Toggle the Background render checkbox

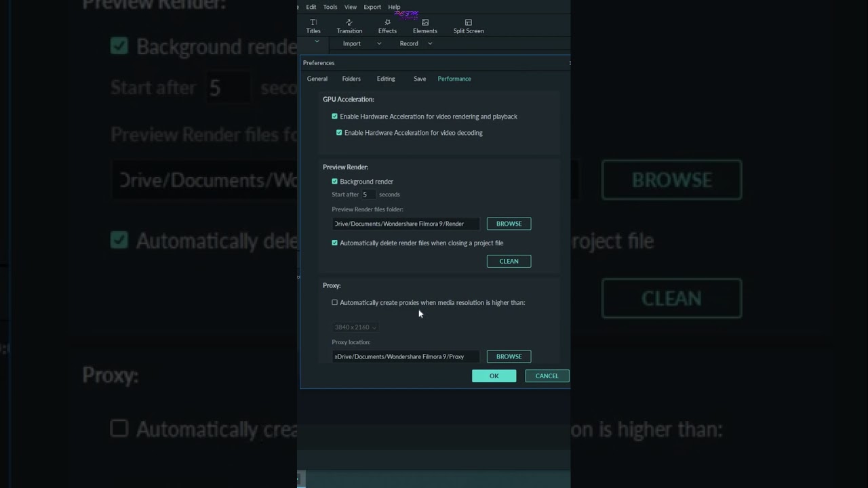(x=334, y=182)
